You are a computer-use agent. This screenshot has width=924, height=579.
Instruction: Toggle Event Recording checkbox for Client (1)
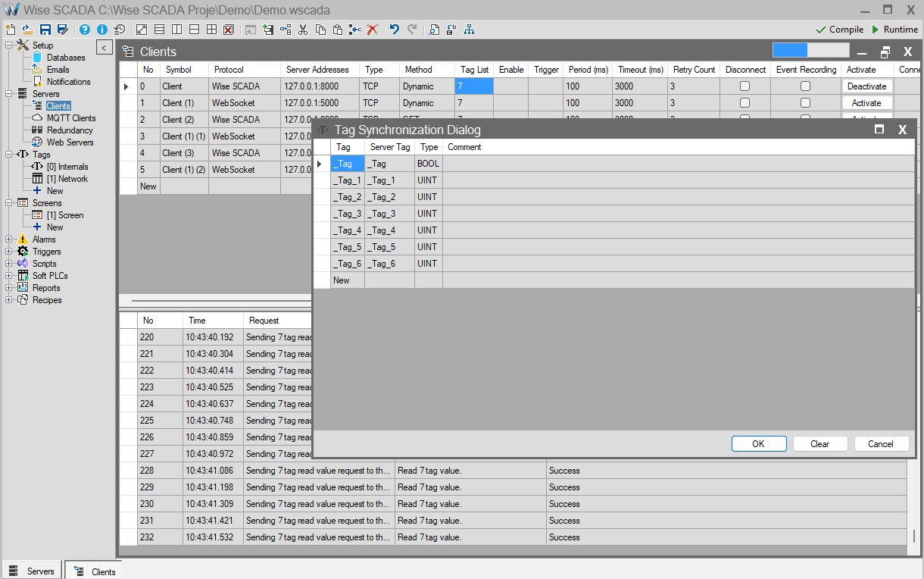click(805, 103)
